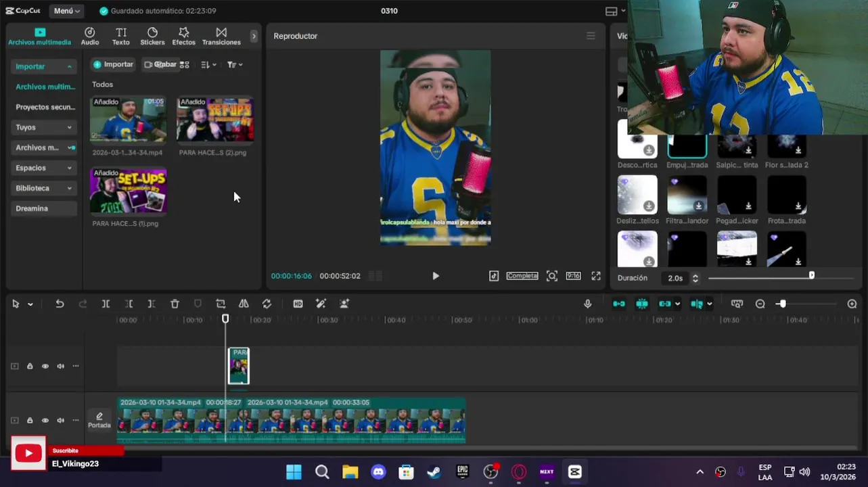Toggle main track magnet

pyautogui.click(x=619, y=304)
